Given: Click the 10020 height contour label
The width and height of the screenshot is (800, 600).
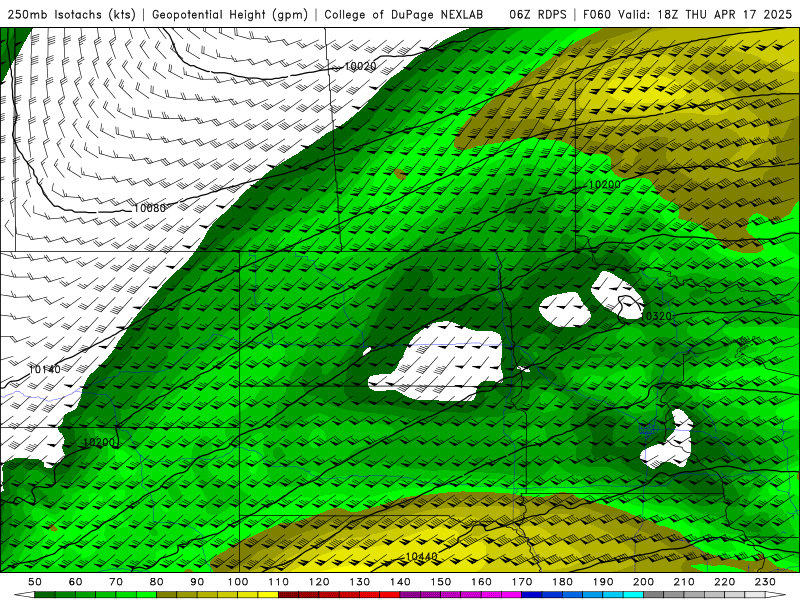Looking at the screenshot, I should [360, 66].
